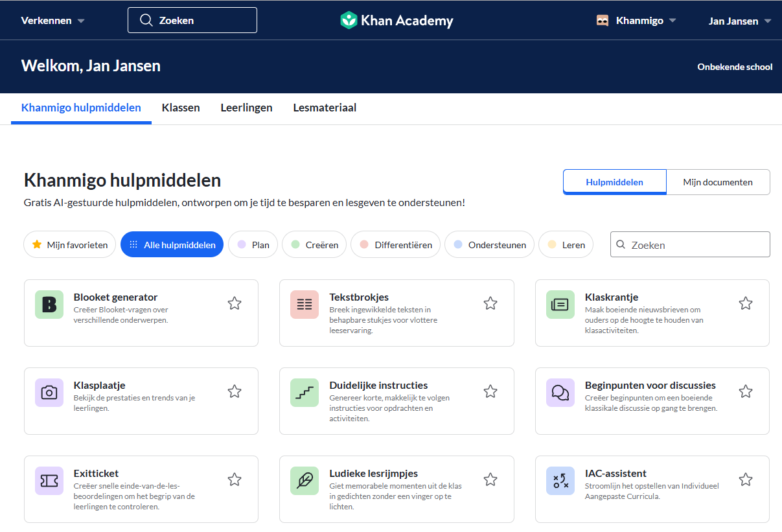
Task: Favorite the Blooket generator with its star
Action: point(235,303)
